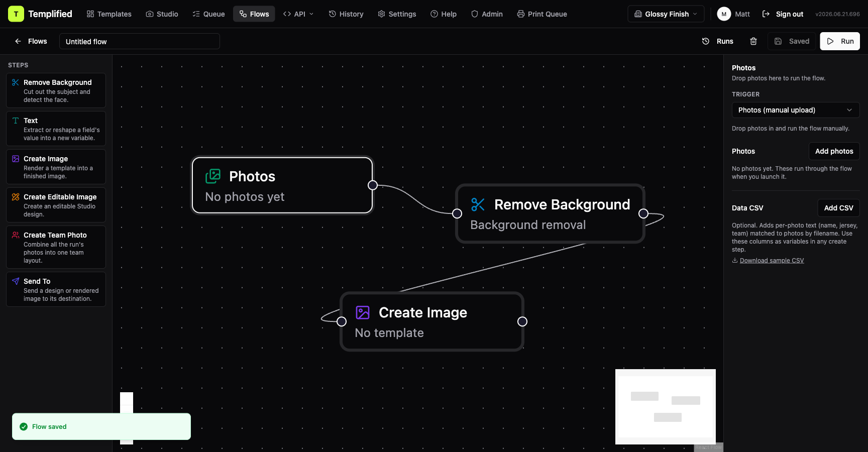Click the Photos node image icon
The height and width of the screenshot is (452, 868).
point(213,176)
